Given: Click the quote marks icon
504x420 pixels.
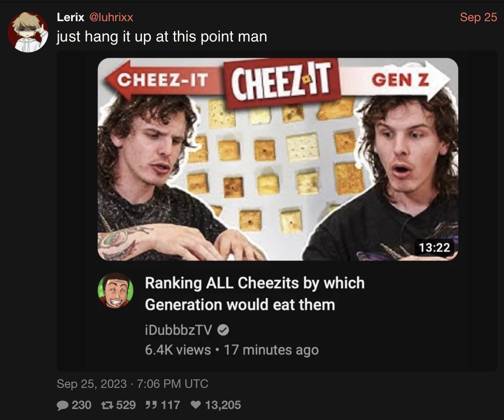Looking at the screenshot, I should pyautogui.click(x=151, y=405).
